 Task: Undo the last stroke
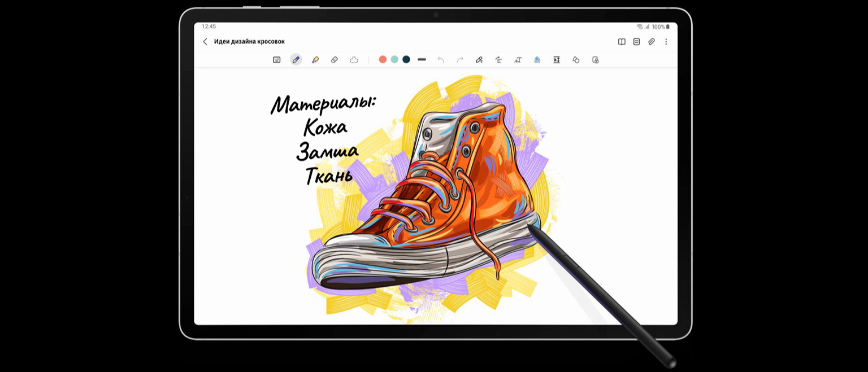point(441,60)
